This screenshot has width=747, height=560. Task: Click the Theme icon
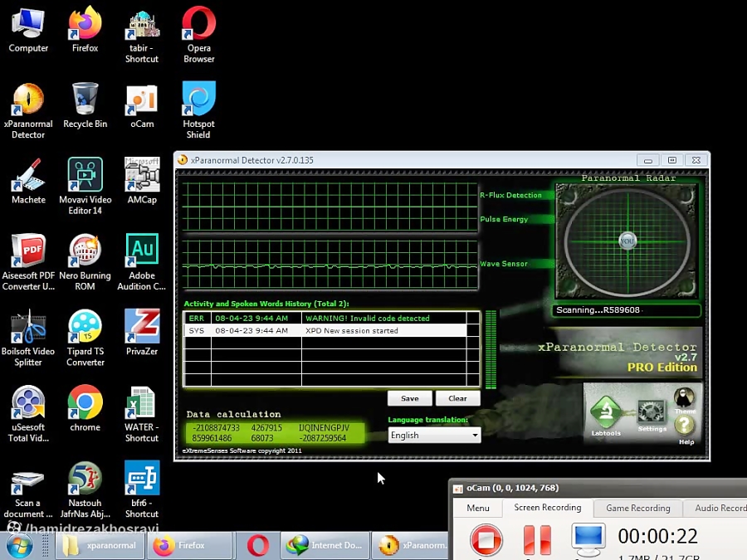685,400
